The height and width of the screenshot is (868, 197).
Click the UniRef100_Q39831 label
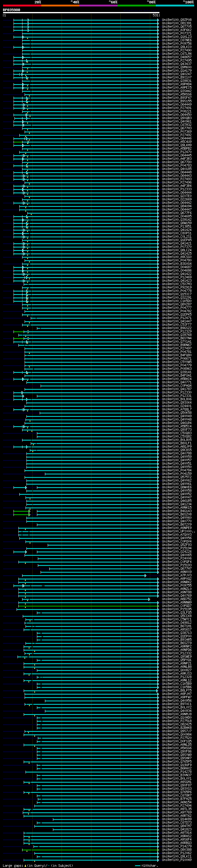(x=177, y=81)
